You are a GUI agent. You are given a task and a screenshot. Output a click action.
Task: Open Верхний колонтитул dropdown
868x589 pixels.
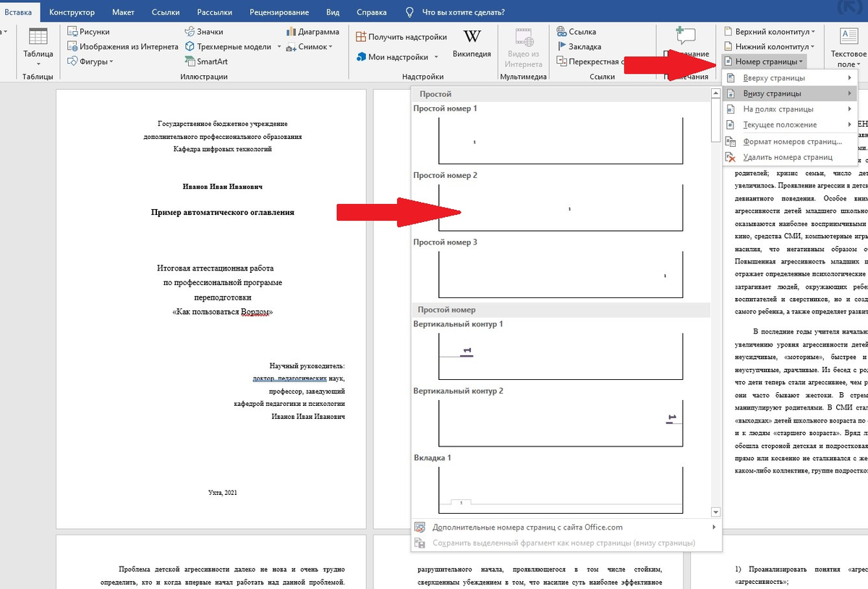pyautogui.click(x=769, y=32)
